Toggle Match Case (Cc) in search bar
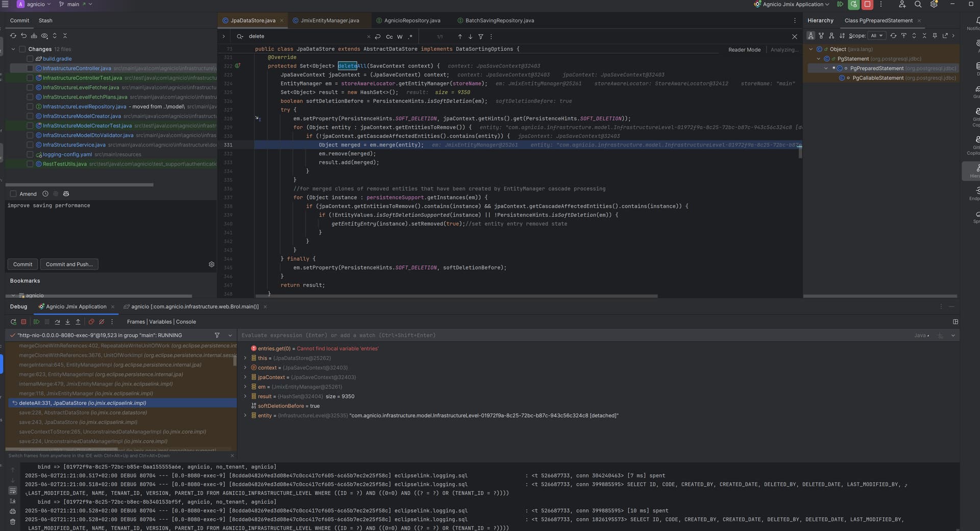980x531 pixels. pyautogui.click(x=389, y=37)
